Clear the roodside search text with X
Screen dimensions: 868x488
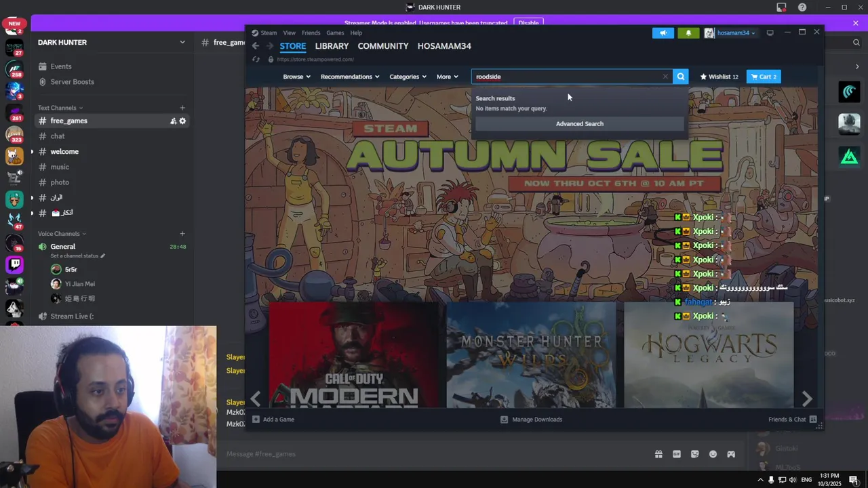pos(665,77)
